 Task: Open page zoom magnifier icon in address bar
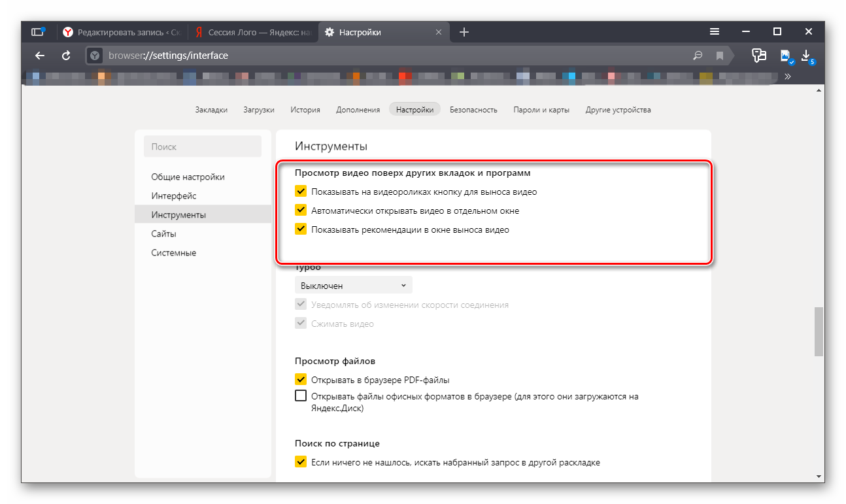698,56
